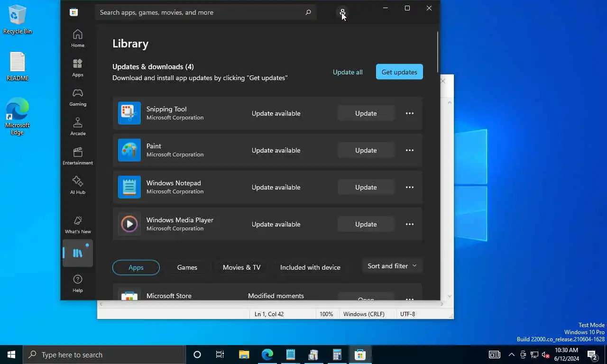Click Update all link
This screenshot has width=607, height=364.
(348, 72)
